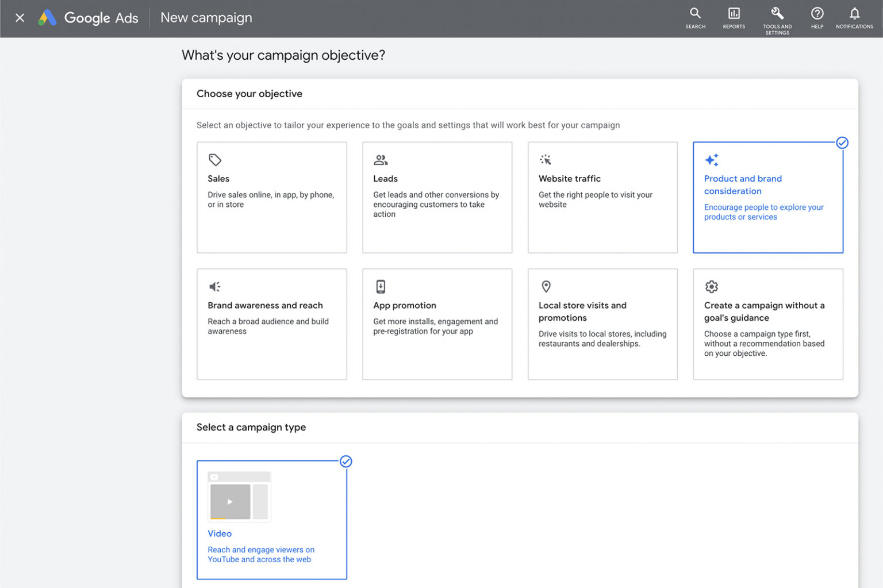Click the Local store location pin icon

click(546, 286)
